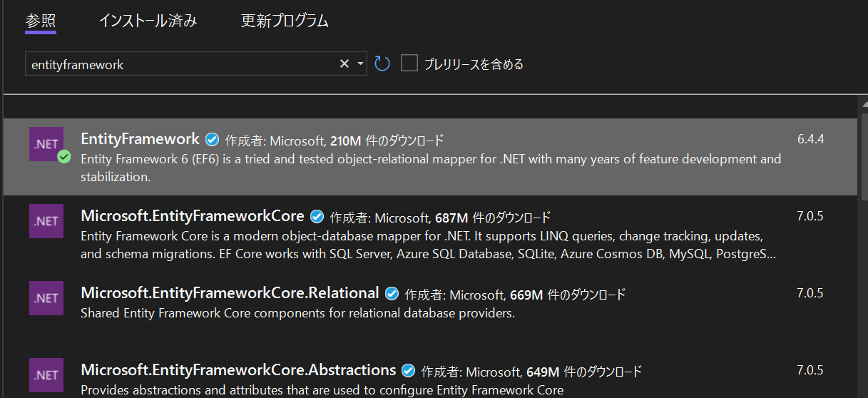Click the Microsoft.EntityFrameworkCore .NET package icon
Viewport: 868px width, 398px height.
[x=46, y=221]
